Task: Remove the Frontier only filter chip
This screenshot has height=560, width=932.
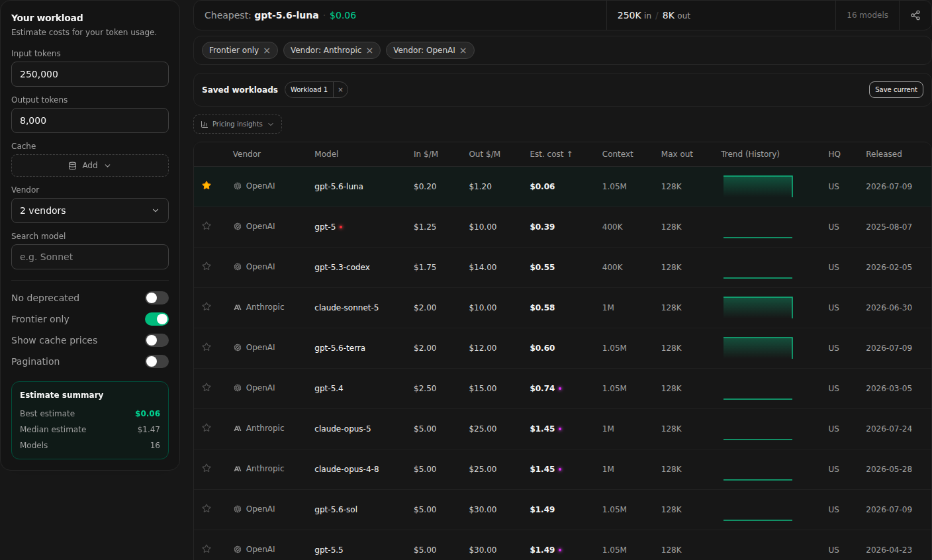Action: click(267, 50)
